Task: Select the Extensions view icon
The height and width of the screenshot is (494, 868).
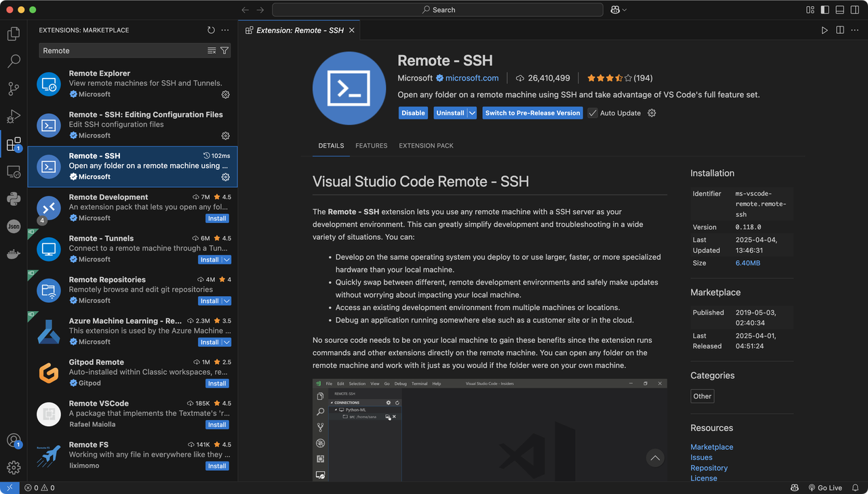Action: [14, 144]
